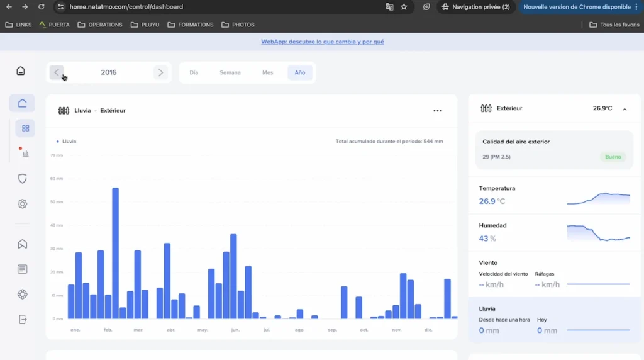Open the PHOTOS bookmarks folder
Image resolution: width=644 pixels, height=360 pixels.
click(x=238, y=25)
